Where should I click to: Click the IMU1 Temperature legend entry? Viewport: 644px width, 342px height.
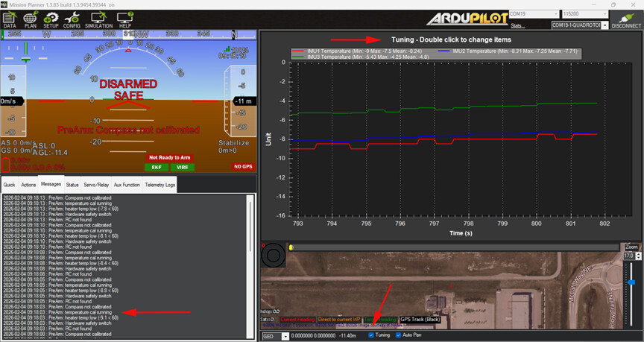tap(357, 51)
